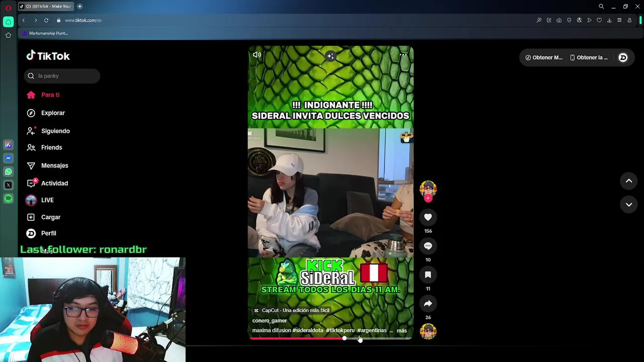Open video more-options three dots
Screen dimensions: 644x362
click(403, 55)
